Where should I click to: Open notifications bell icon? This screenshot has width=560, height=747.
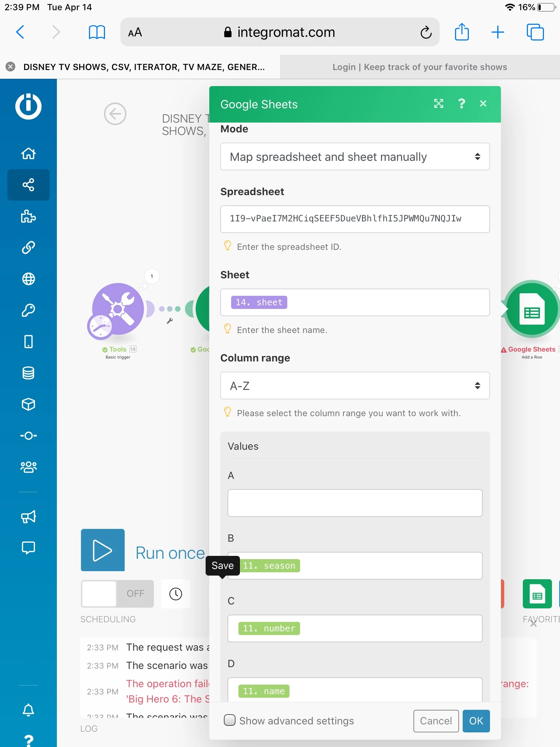(x=28, y=710)
